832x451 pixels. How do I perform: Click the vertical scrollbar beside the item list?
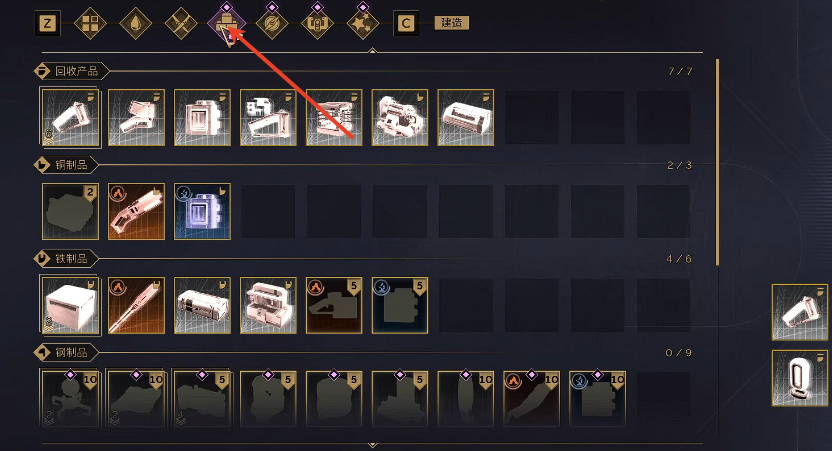pos(718,162)
